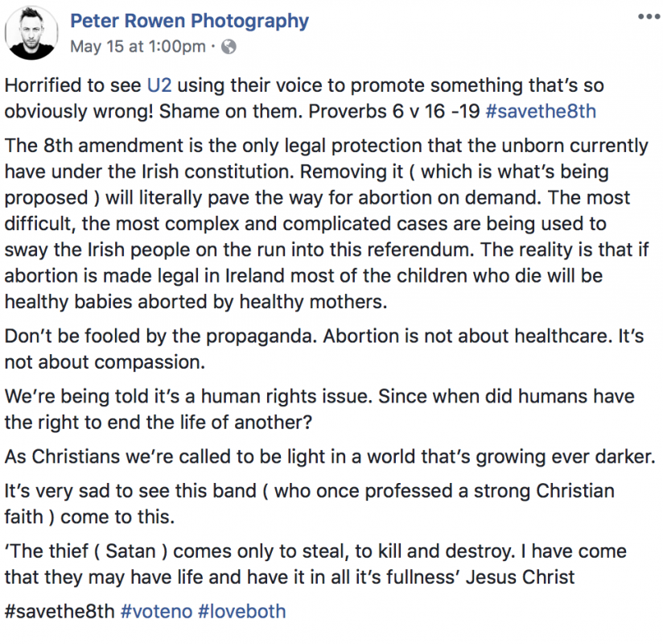Screen dimensions: 663x644
Task: Open the three-dot post options menu
Action: coord(649,17)
